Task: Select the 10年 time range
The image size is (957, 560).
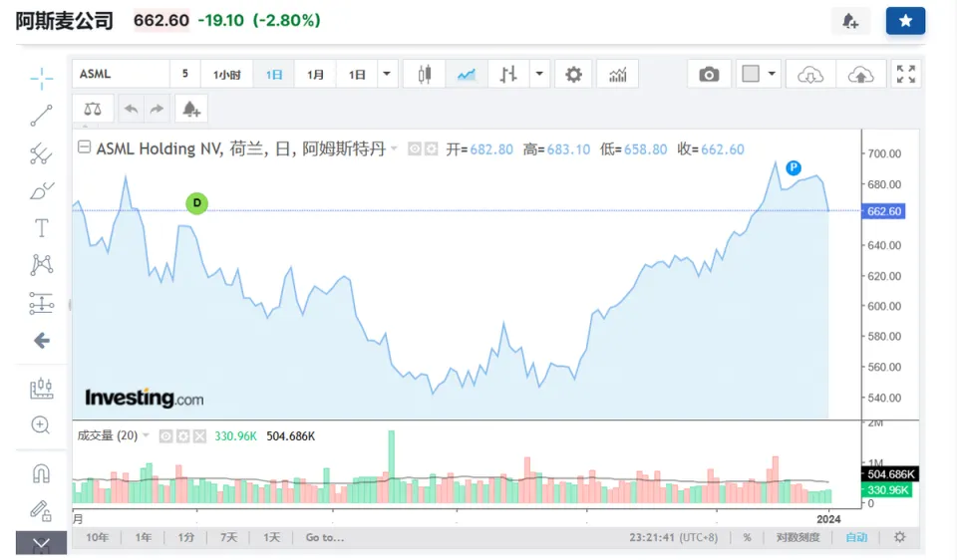Action: tap(97, 537)
